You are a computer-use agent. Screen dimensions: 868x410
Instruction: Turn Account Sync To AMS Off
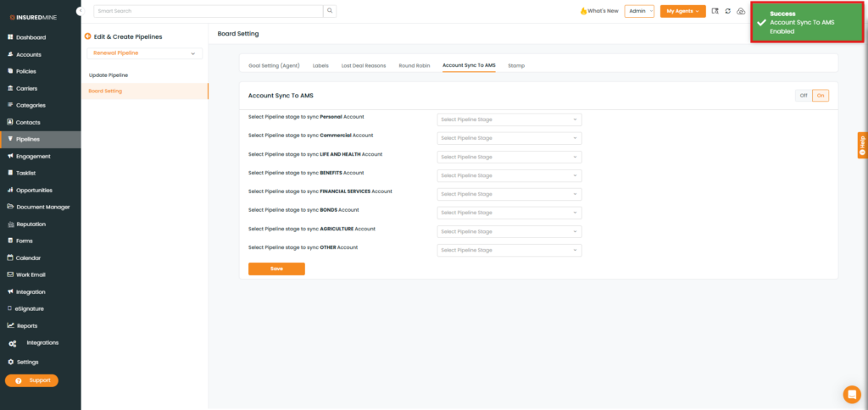click(x=803, y=96)
